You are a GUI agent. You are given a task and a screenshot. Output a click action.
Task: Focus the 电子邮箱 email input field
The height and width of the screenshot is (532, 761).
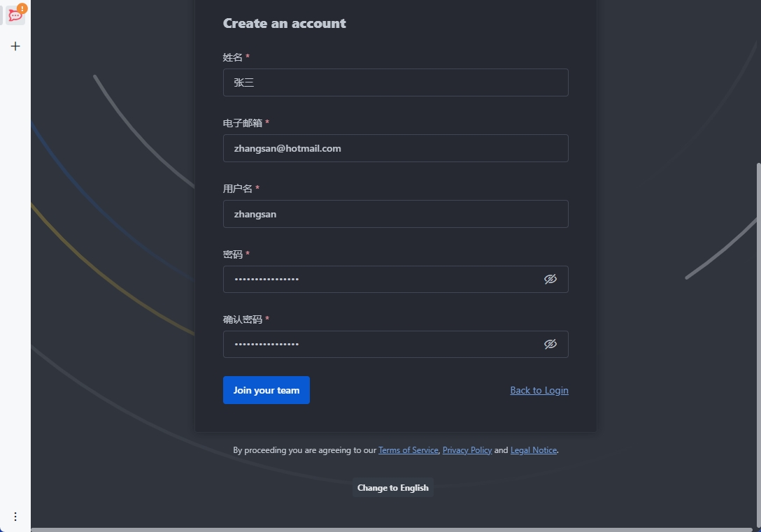click(x=395, y=148)
